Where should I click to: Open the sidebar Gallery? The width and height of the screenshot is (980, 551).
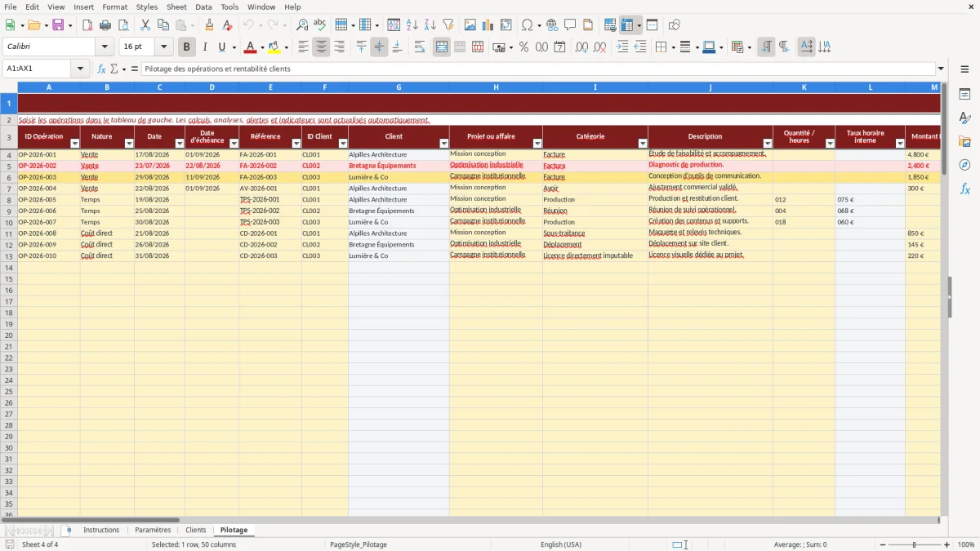pyautogui.click(x=964, y=141)
